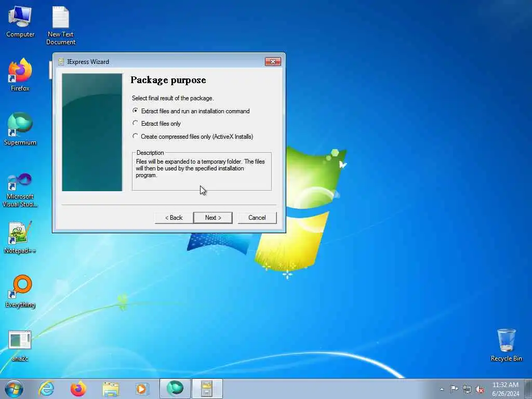Screen dimensions: 532x399
Task: Activate the IExpress taskbar button
Action: (x=207, y=389)
